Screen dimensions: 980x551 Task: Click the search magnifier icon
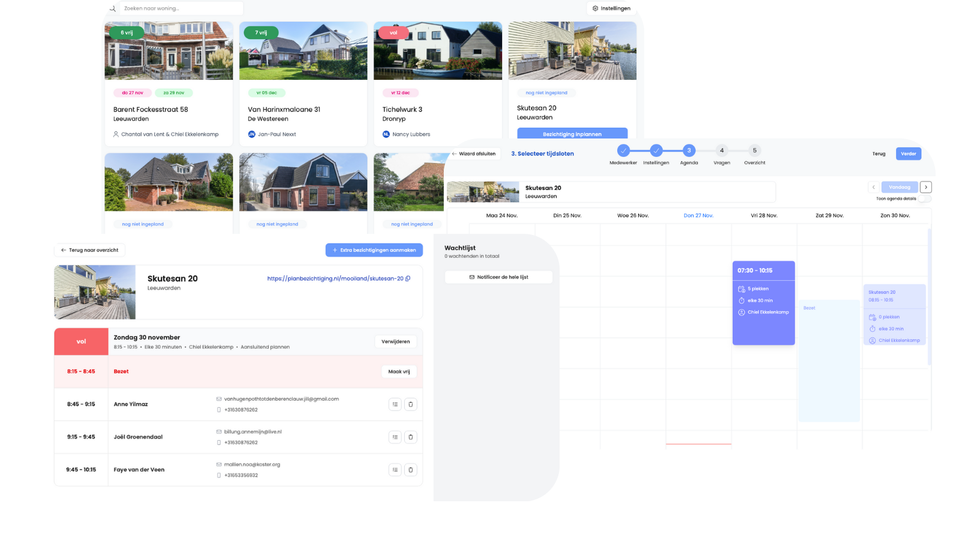[x=112, y=8]
